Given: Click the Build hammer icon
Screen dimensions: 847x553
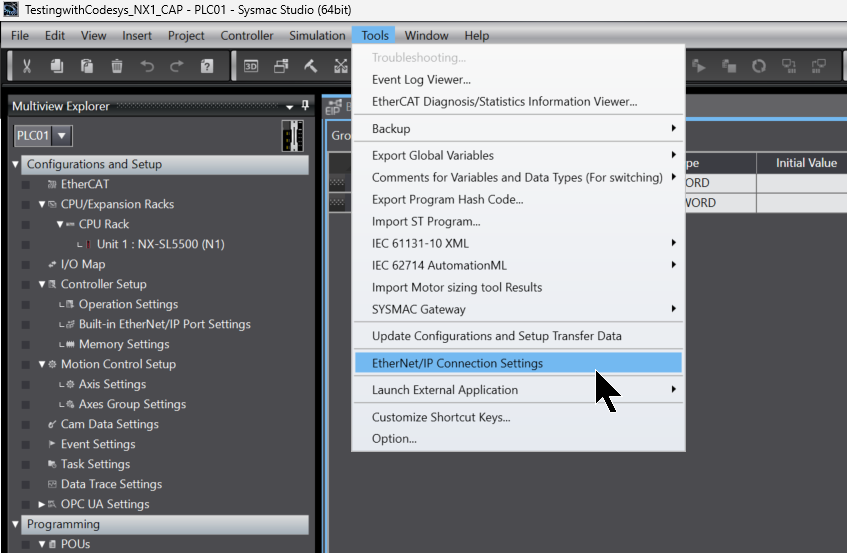Looking at the screenshot, I should [x=311, y=67].
